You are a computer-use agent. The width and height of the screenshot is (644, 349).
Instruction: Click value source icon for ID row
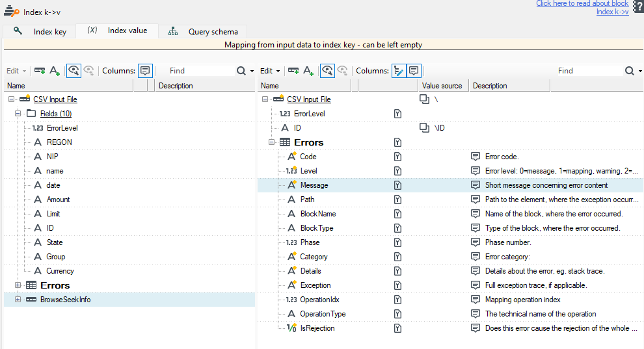(x=424, y=127)
